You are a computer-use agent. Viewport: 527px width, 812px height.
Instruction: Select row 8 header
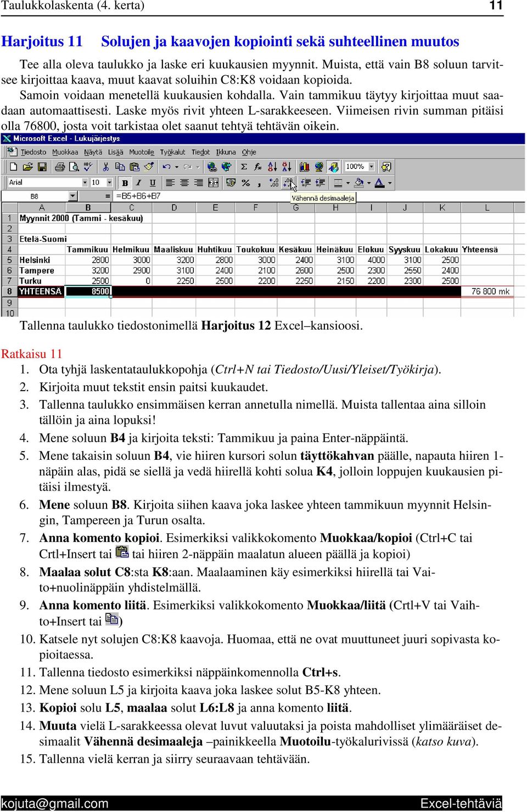click(x=9, y=291)
